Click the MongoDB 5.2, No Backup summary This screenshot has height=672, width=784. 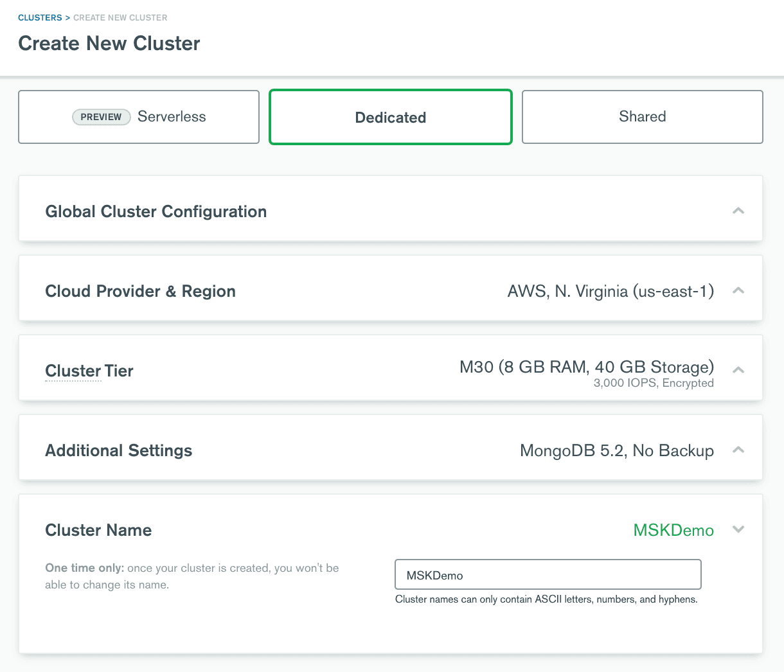[x=616, y=451]
